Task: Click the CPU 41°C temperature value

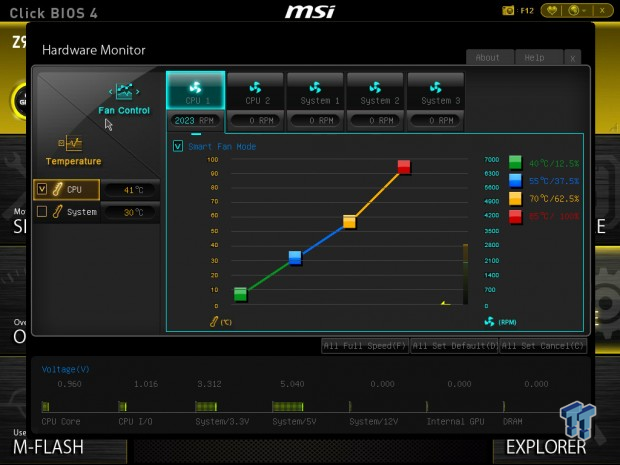Action: tap(130, 190)
